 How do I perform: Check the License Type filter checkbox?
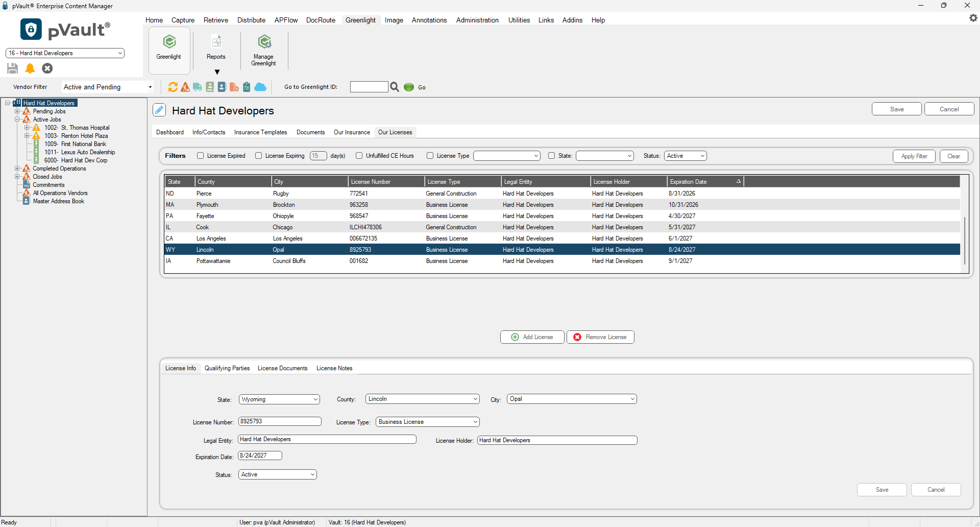[x=430, y=156]
